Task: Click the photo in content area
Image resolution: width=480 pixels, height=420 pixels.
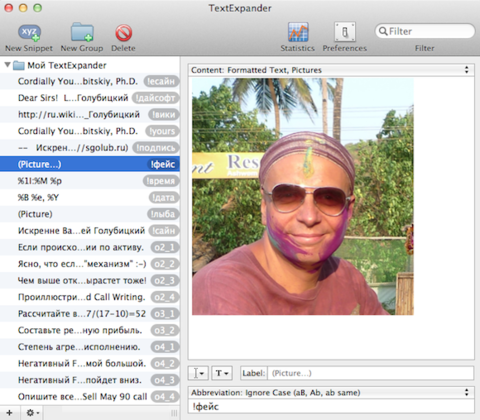Action: pyautogui.click(x=303, y=196)
